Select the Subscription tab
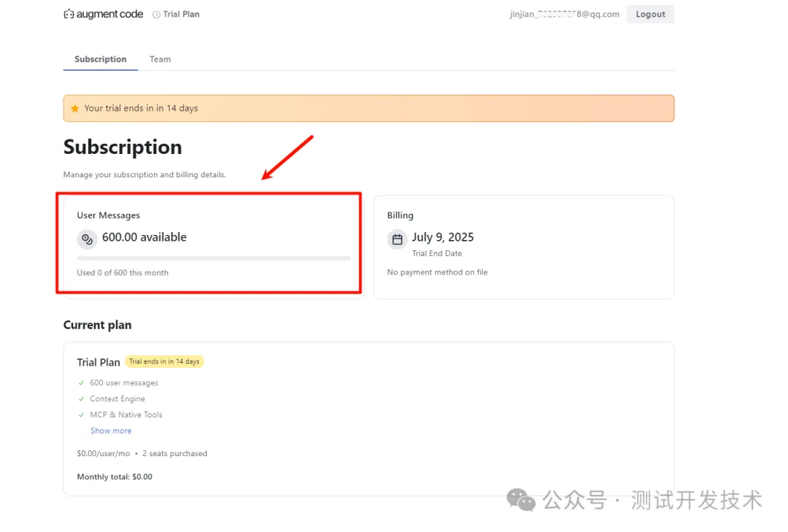Viewport: 788px width, 532px height. click(100, 59)
